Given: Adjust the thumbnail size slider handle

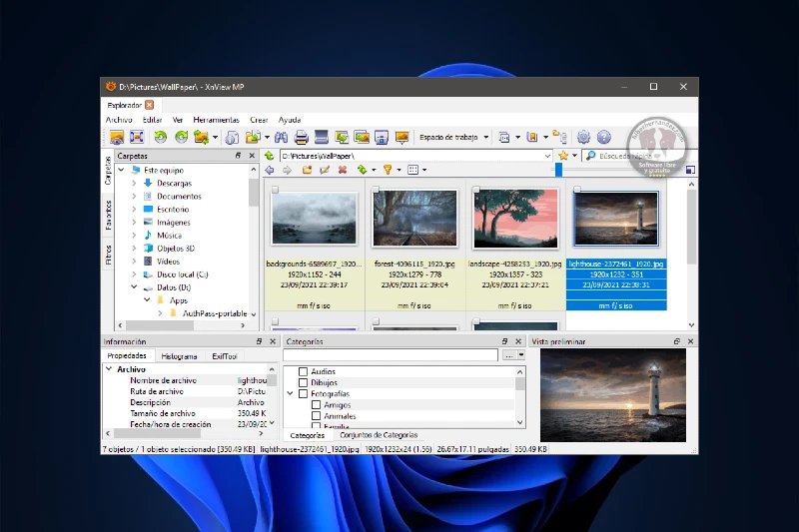Looking at the screenshot, I should (558, 170).
